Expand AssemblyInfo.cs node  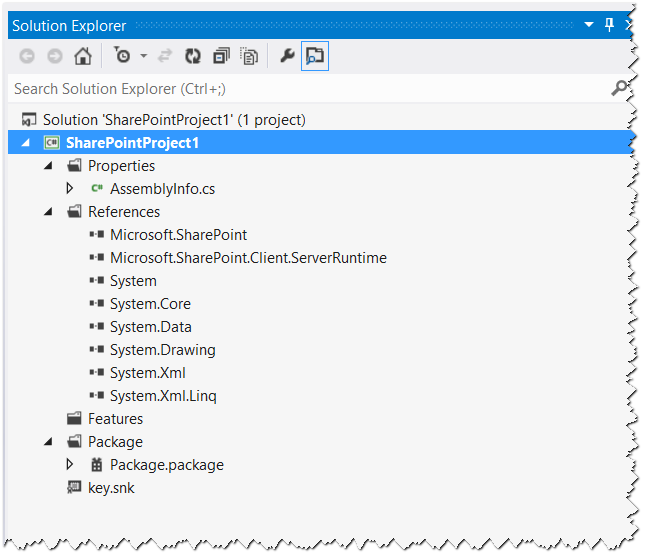click(x=70, y=188)
